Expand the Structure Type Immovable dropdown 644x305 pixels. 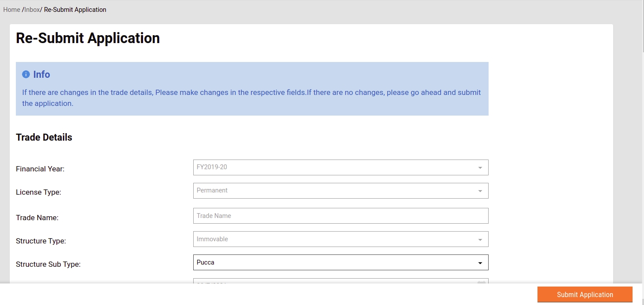click(335, 240)
